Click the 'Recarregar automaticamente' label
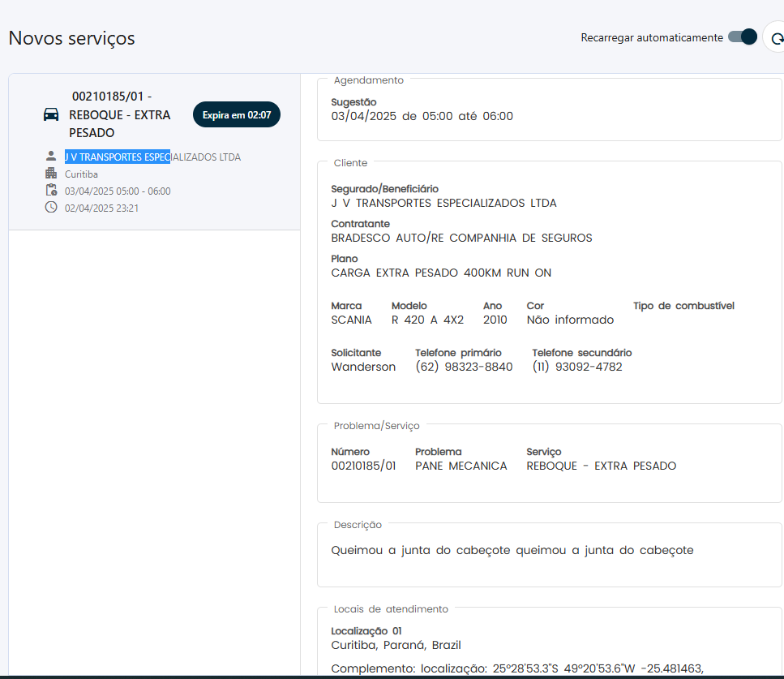The width and height of the screenshot is (784, 679). click(x=651, y=37)
